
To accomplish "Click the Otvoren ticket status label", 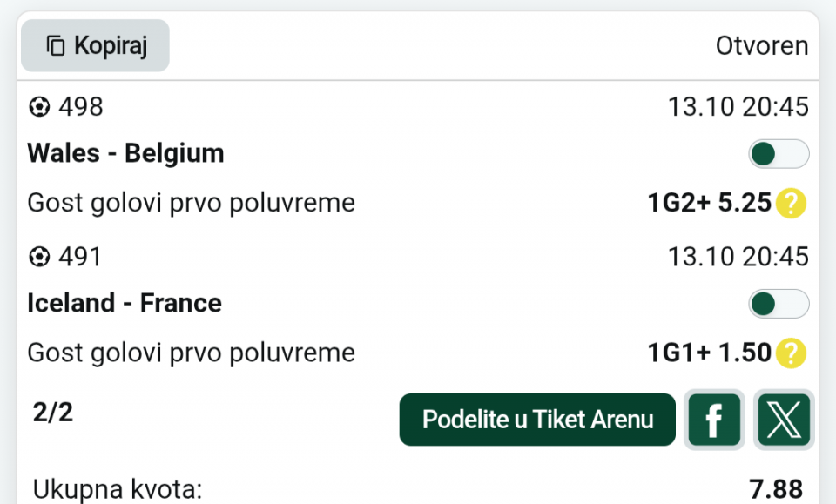I will tap(762, 45).
